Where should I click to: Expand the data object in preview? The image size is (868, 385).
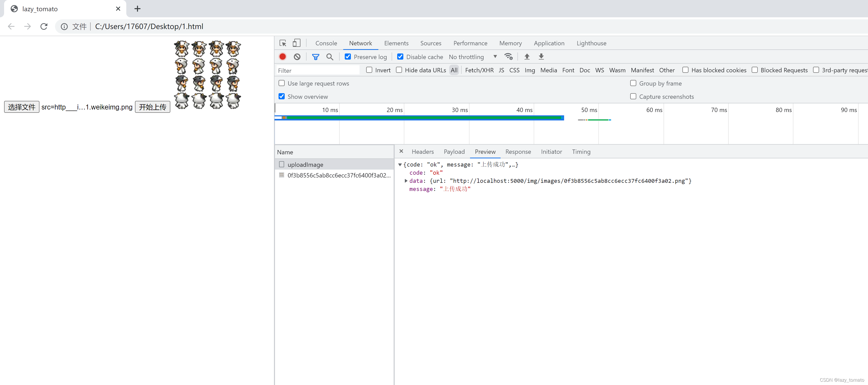[406, 181]
